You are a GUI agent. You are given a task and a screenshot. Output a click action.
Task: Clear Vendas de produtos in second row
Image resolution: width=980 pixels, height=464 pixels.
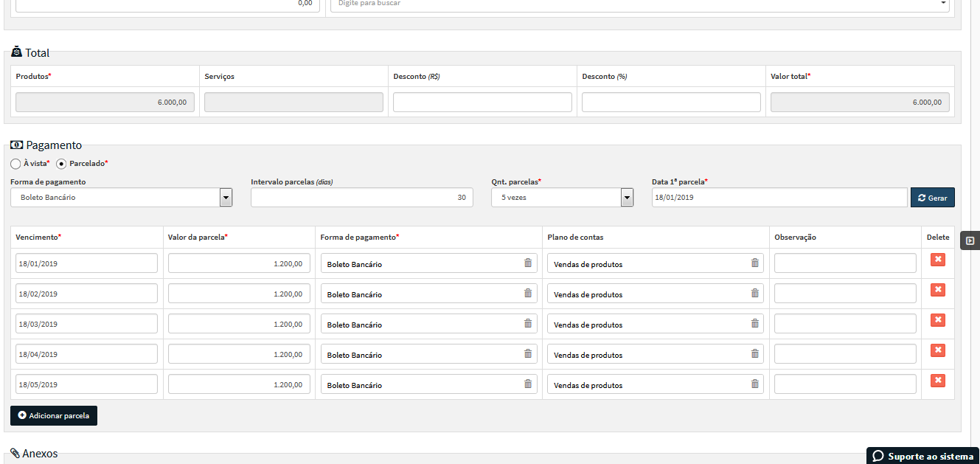754,294
